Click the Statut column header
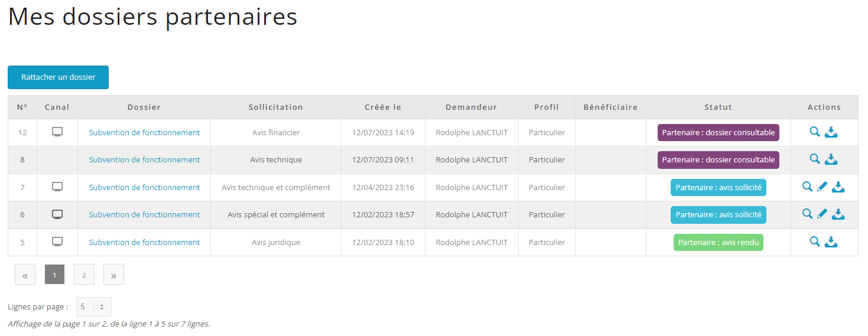This screenshot has height=336, width=868. pos(718,107)
